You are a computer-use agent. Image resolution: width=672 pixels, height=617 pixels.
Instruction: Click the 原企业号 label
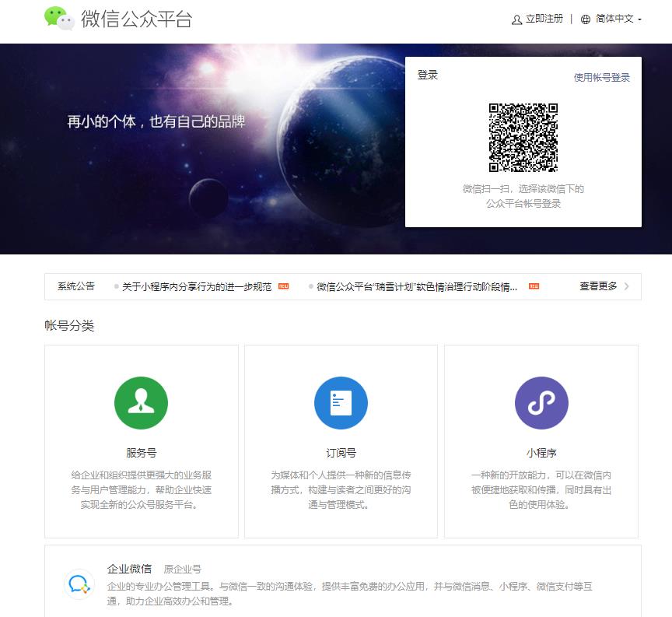183,570
